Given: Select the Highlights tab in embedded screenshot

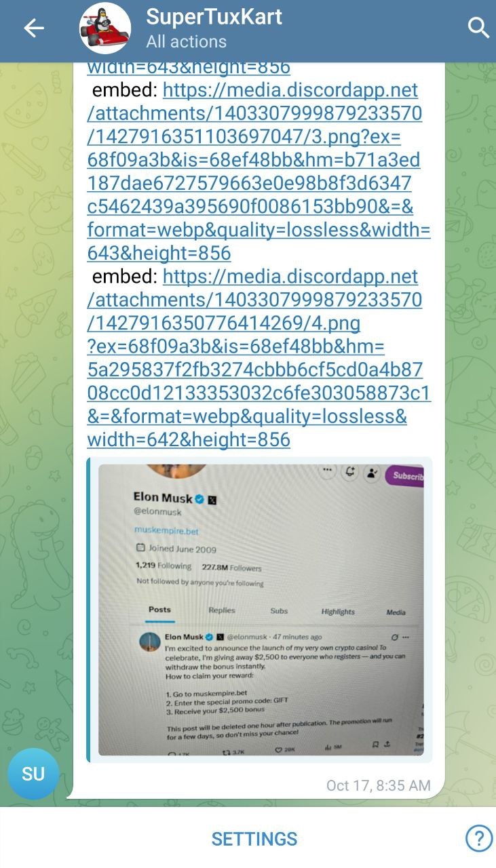Looking at the screenshot, I should (x=338, y=612).
